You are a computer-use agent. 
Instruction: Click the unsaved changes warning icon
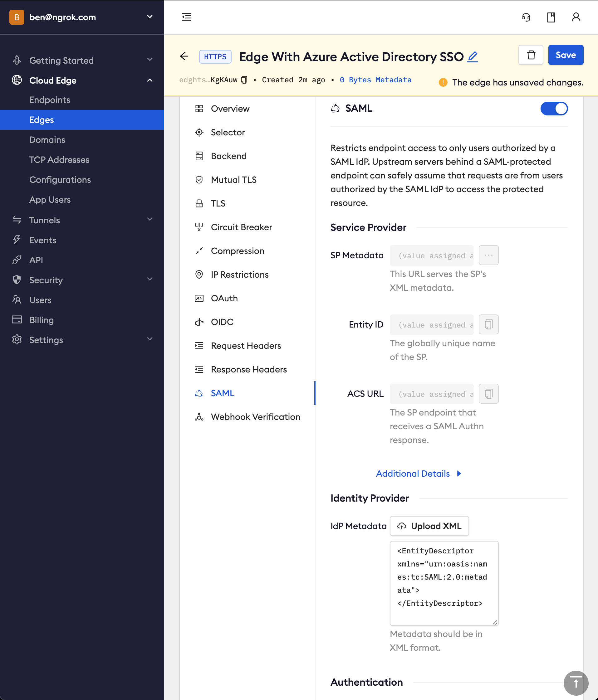(443, 82)
